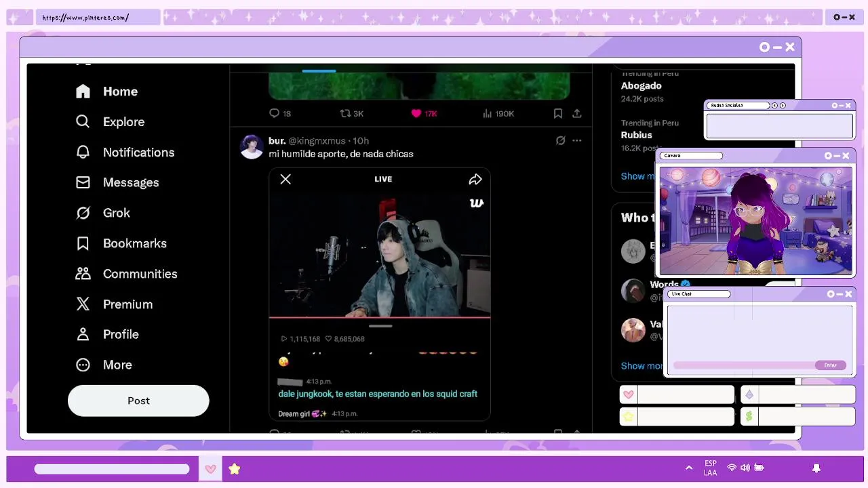Click the Bookmarks ribbon icon
868x488 pixels.
pos(83,243)
